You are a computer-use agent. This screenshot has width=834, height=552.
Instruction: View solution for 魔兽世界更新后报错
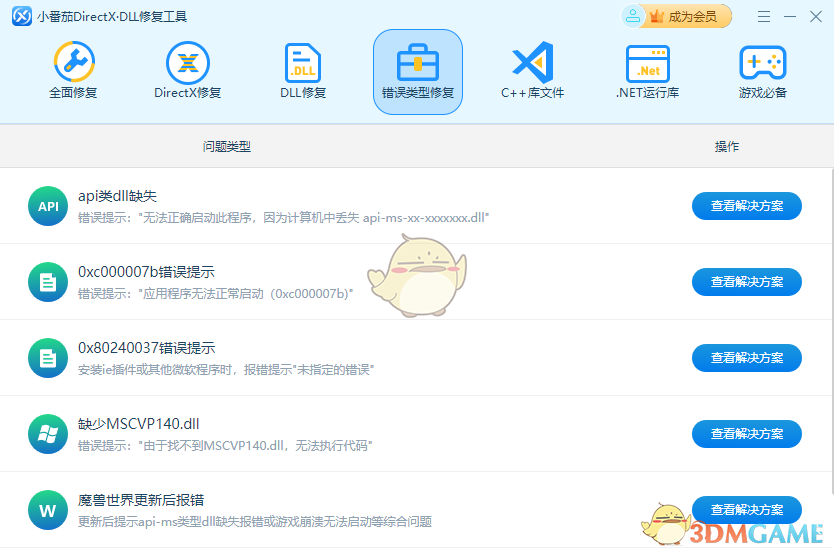pos(747,509)
